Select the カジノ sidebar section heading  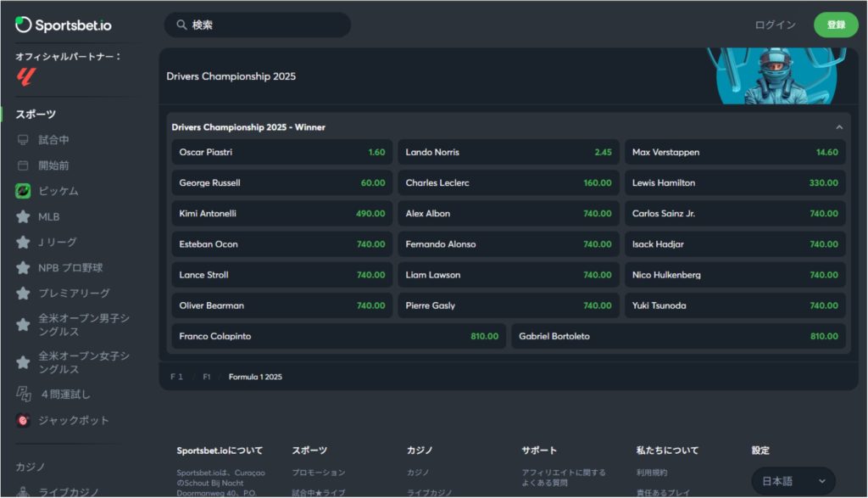pos(30,467)
